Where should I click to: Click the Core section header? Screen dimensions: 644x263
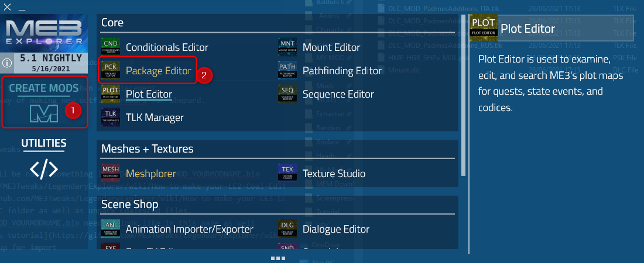coord(112,23)
